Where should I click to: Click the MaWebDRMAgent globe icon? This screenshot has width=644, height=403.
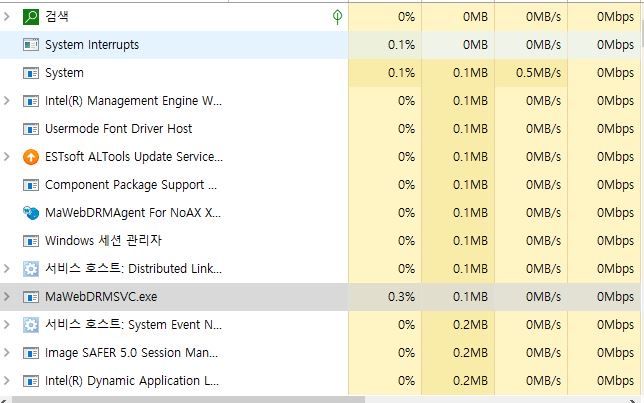[30, 213]
